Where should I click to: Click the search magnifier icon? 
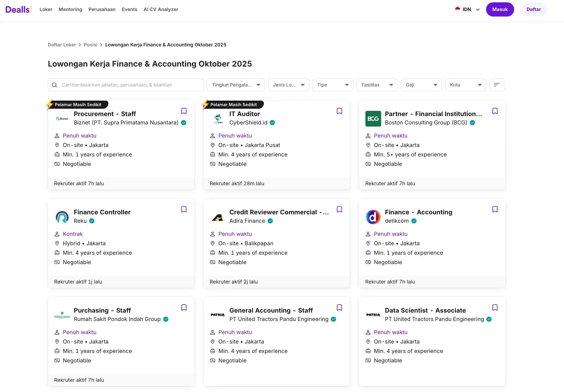(x=55, y=85)
